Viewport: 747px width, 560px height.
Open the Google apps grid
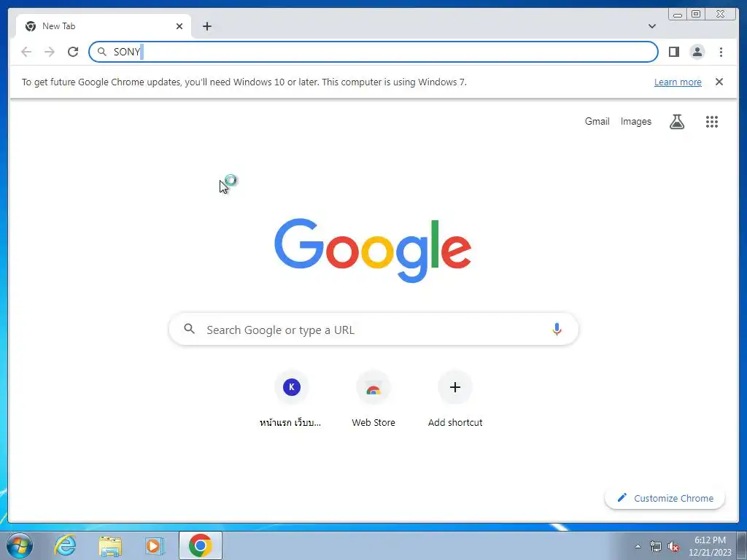coord(712,122)
